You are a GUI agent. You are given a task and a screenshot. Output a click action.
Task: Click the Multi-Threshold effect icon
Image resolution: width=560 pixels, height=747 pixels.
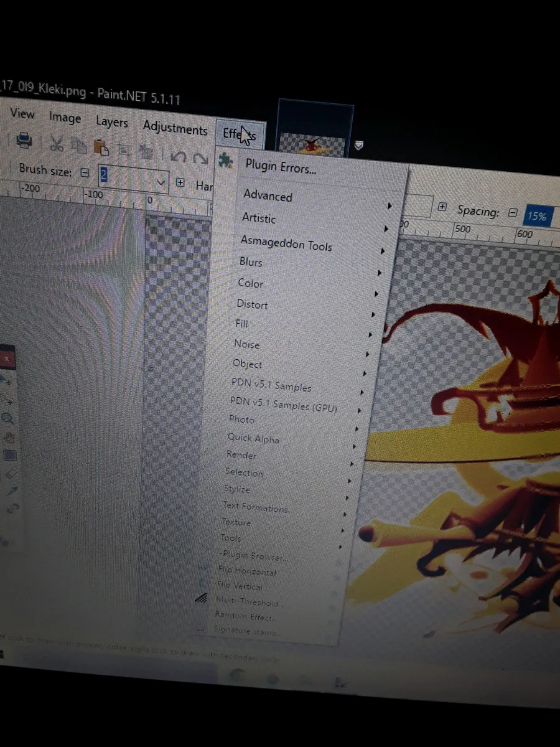(201, 598)
